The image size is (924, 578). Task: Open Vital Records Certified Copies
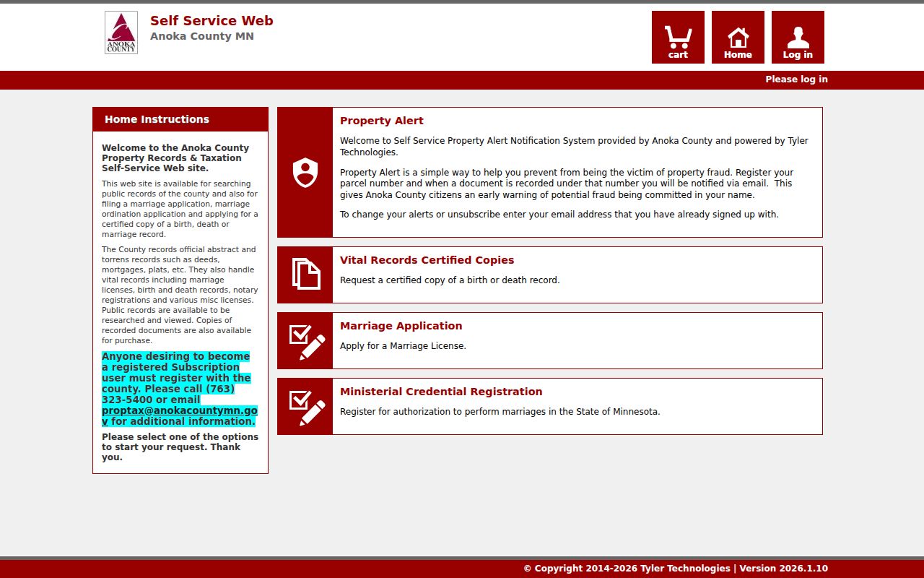(427, 260)
